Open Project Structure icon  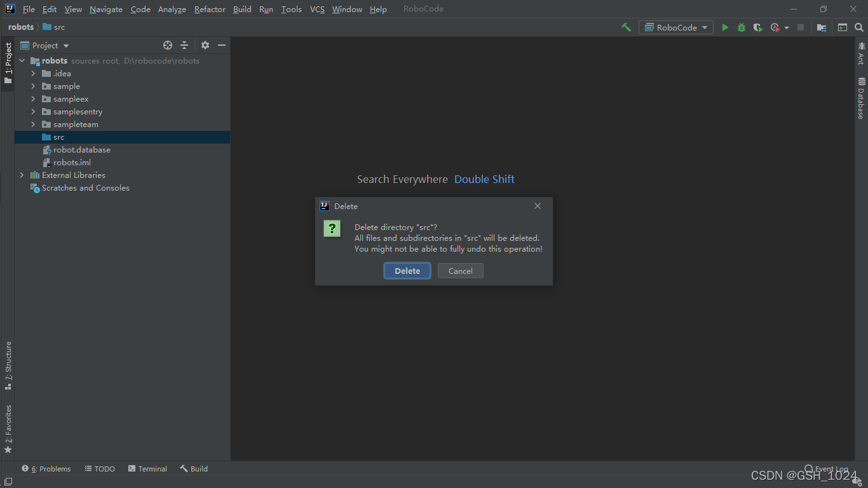pyautogui.click(x=822, y=27)
